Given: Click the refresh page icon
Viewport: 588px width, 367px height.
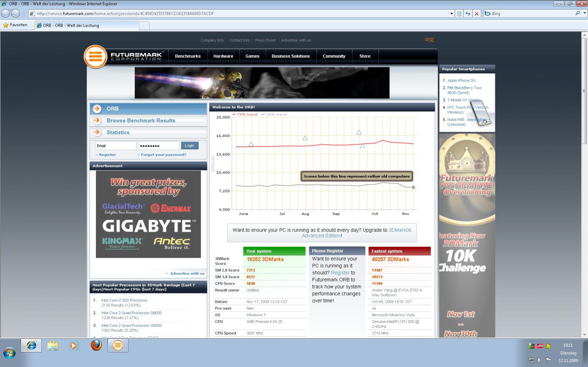Looking at the screenshot, I should 468,14.
